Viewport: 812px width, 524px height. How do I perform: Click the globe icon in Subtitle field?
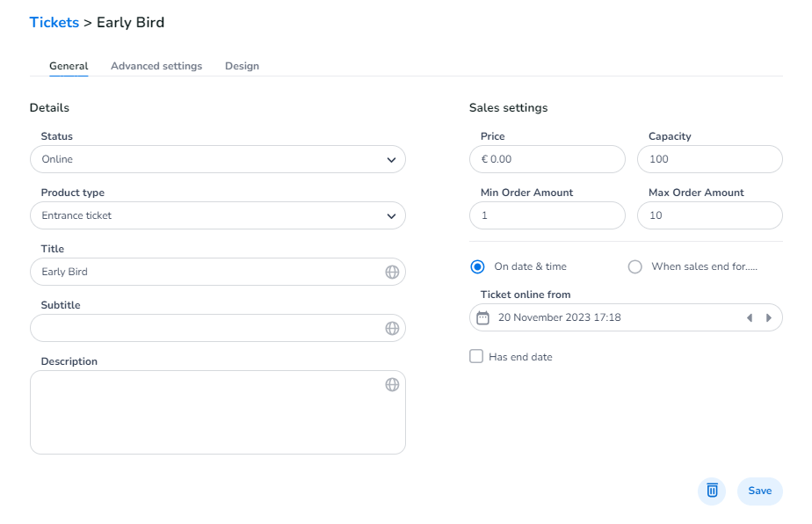coord(392,328)
